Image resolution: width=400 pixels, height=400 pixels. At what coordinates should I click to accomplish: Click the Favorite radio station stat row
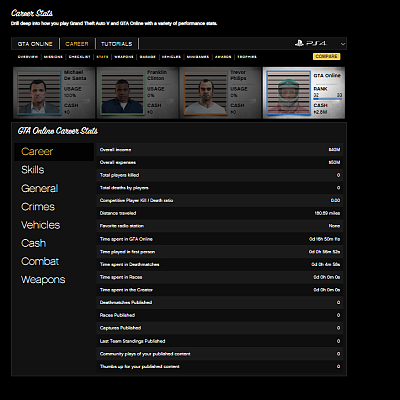pyautogui.click(x=220, y=226)
